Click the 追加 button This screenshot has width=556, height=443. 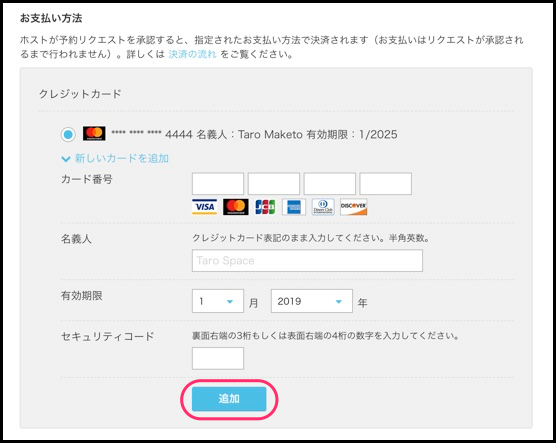tap(229, 399)
